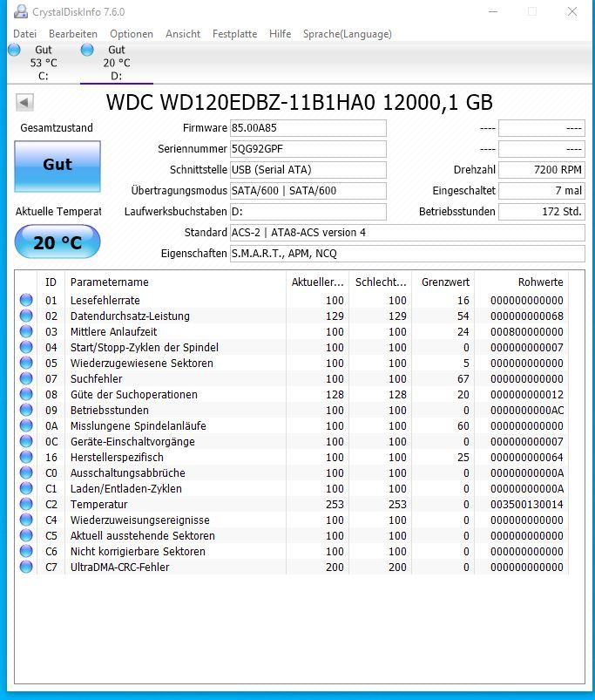Viewport: 595px width, 700px height.
Task: Click status icon of Geräte-Einschaltvorgänge row
Action: (x=26, y=441)
